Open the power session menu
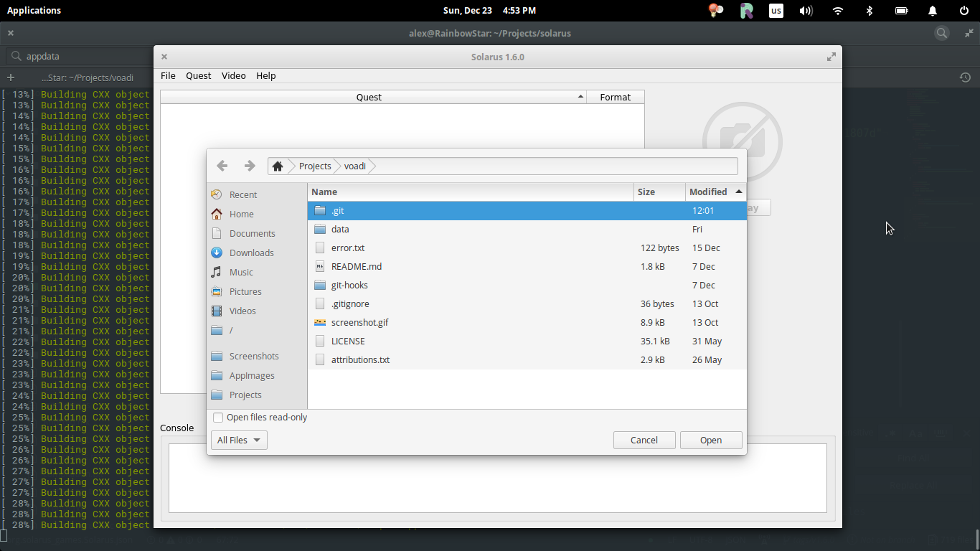 tap(964, 11)
